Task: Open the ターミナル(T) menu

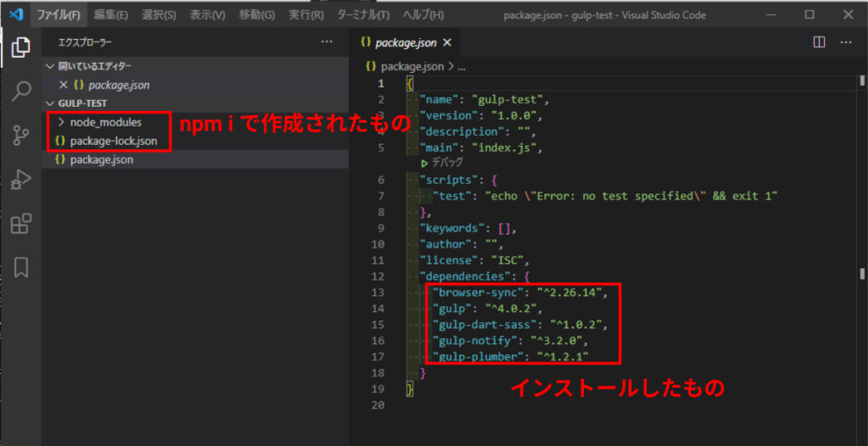Action: (x=363, y=15)
